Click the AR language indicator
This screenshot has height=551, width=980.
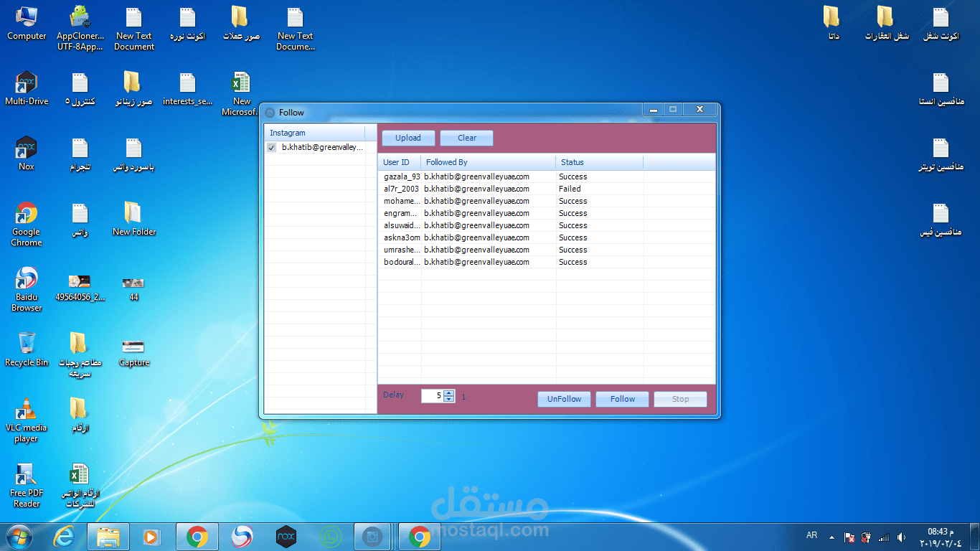(x=811, y=536)
